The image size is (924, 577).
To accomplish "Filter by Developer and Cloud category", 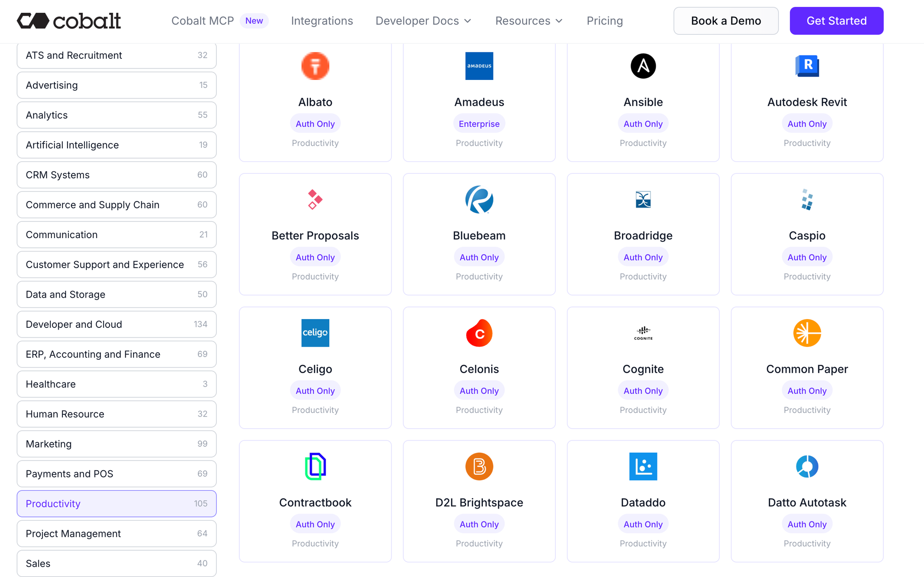I will point(116,325).
